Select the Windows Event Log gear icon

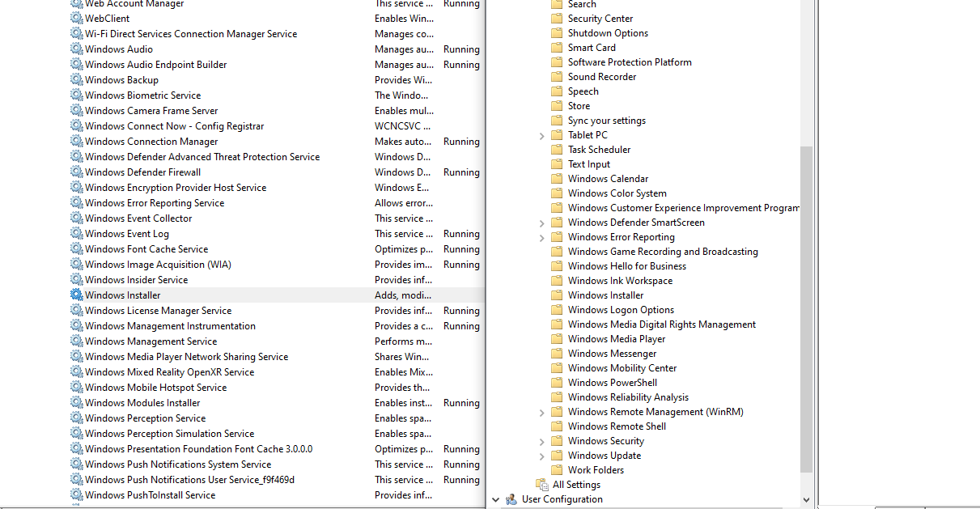pos(77,234)
